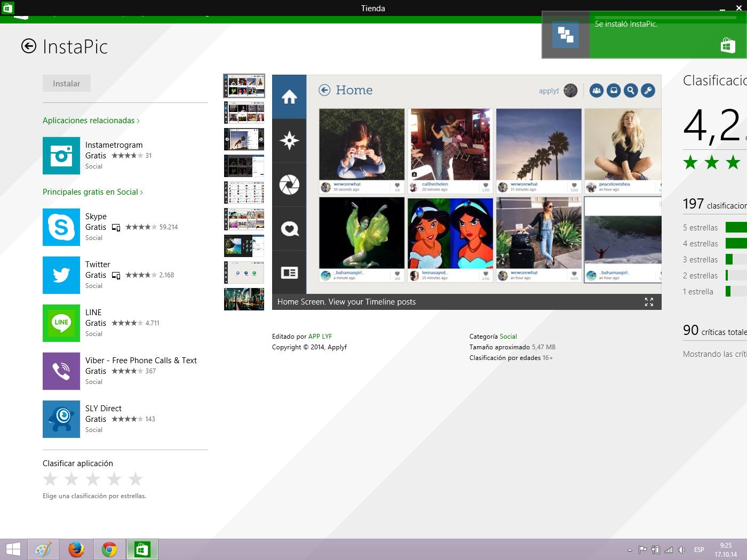
Task: Open the LINE app icon
Action: (x=61, y=323)
